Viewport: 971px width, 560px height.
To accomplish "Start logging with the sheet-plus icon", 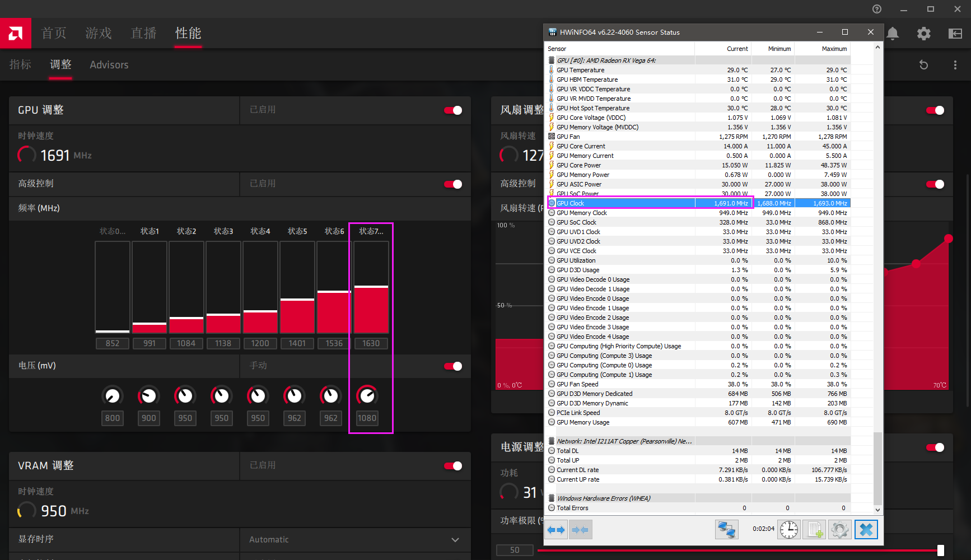I will tap(815, 529).
